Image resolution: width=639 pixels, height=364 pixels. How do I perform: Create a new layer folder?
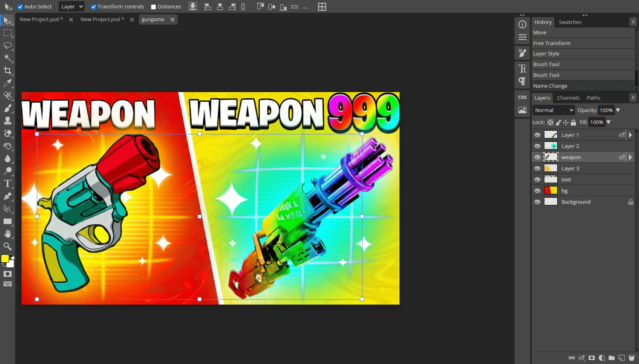click(x=612, y=358)
